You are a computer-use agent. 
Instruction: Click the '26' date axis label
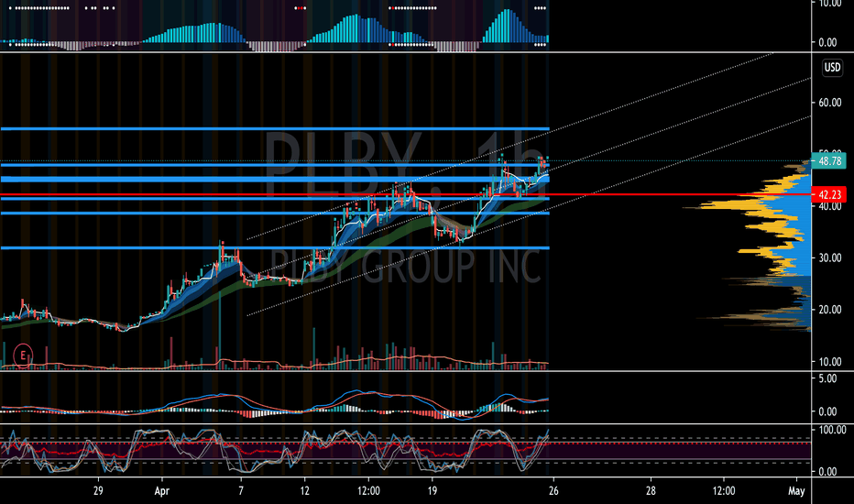(x=553, y=490)
